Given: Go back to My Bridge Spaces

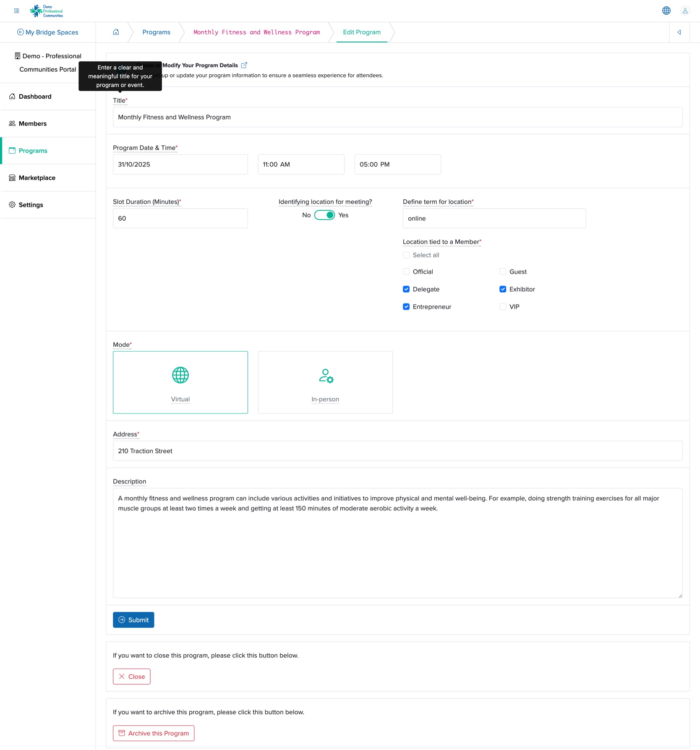Looking at the screenshot, I should coord(48,32).
